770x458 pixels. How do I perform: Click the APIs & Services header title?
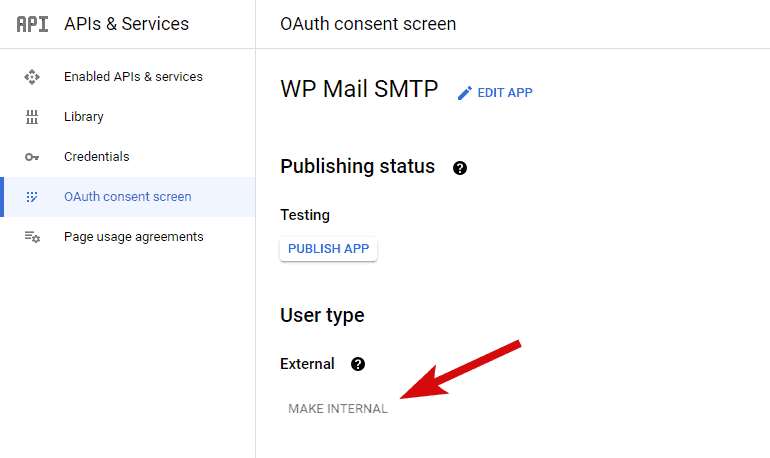pos(126,24)
